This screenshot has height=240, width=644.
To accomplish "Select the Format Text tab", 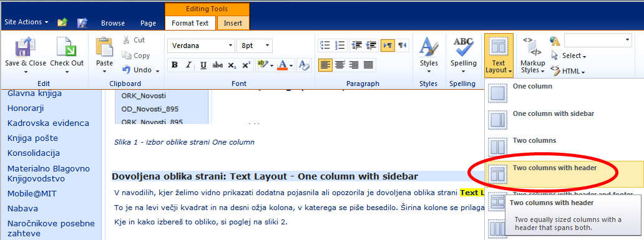I will [x=190, y=24].
